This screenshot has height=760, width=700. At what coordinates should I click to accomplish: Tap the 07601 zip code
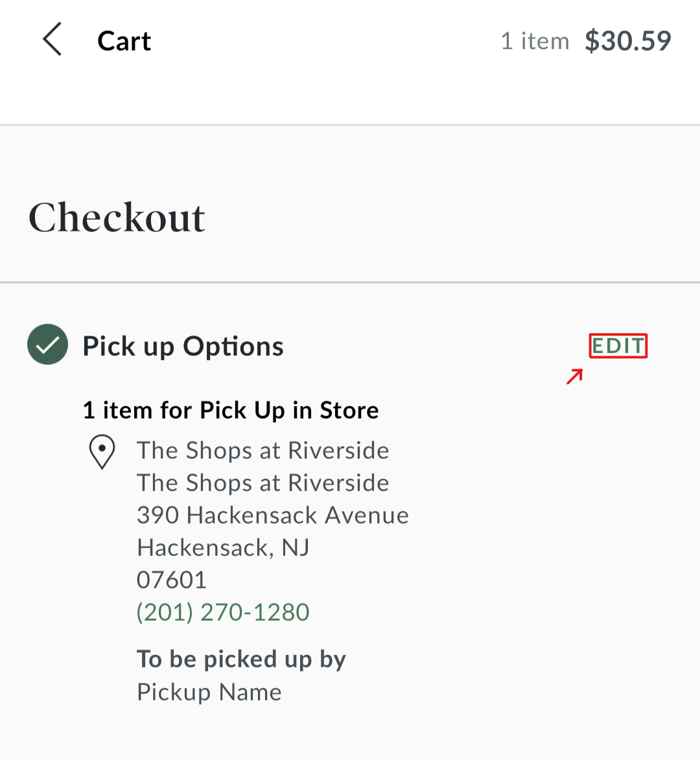pos(172,580)
